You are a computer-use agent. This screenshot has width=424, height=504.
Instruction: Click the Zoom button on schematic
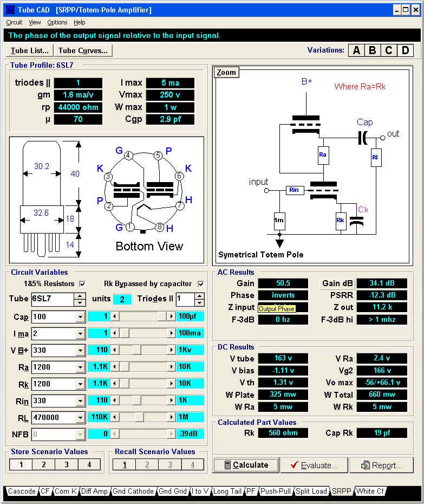click(x=226, y=73)
